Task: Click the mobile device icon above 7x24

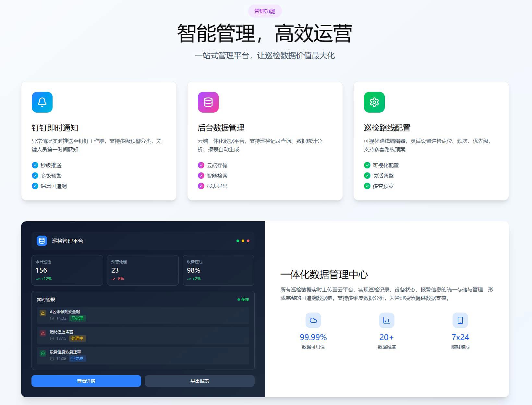Action: pyautogui.click(x=460, y=320)
